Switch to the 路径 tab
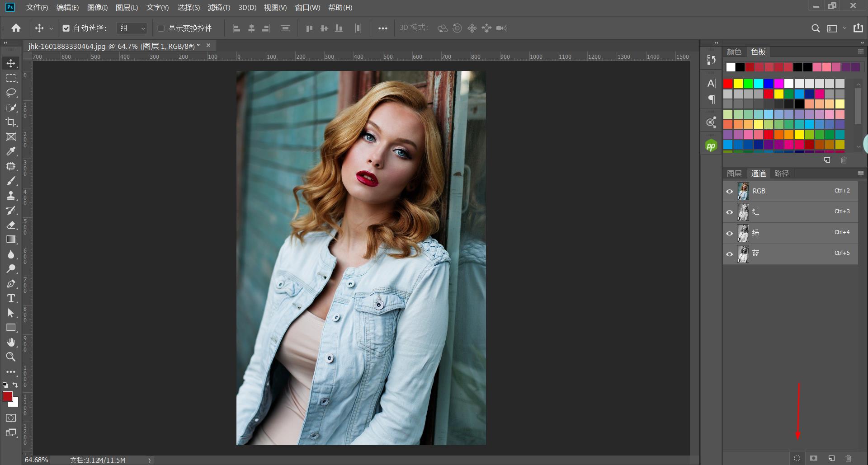 click(x=782, y=173)
